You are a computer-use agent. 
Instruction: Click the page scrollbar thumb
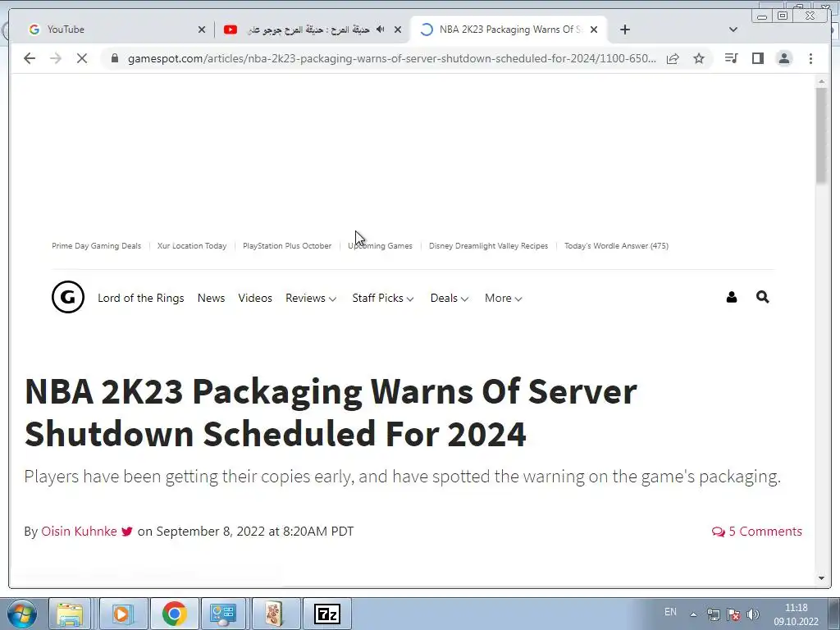pyautogui.click(x=821, y=135)
